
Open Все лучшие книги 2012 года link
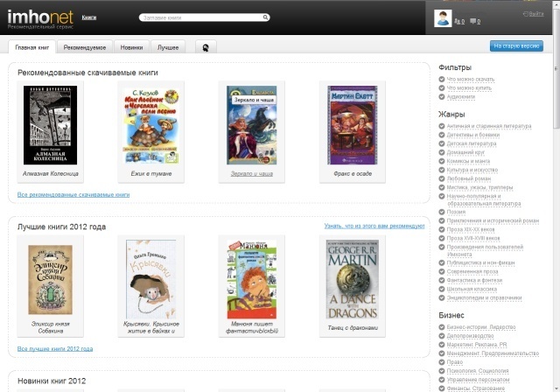tap(55, 349)
